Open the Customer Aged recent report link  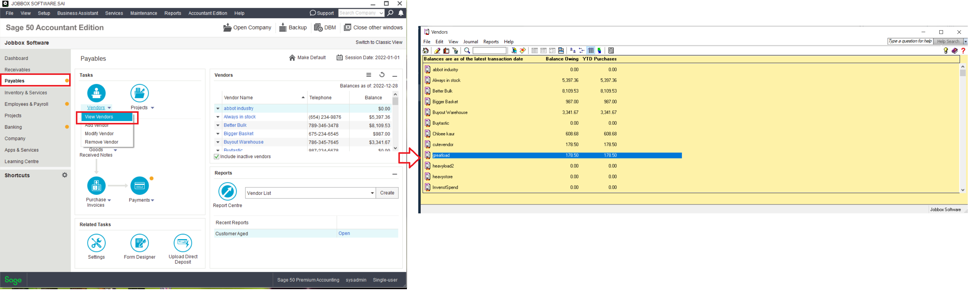tap(344, 234)
